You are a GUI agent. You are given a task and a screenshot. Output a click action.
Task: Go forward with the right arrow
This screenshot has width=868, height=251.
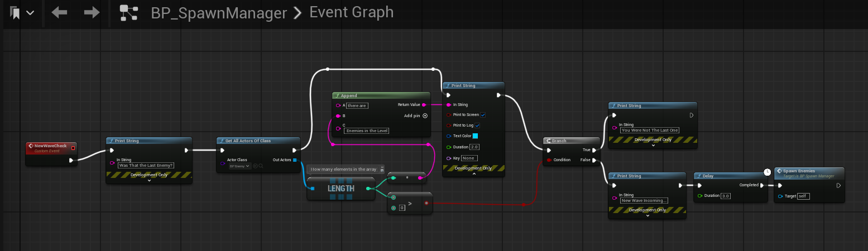[92, 12]
